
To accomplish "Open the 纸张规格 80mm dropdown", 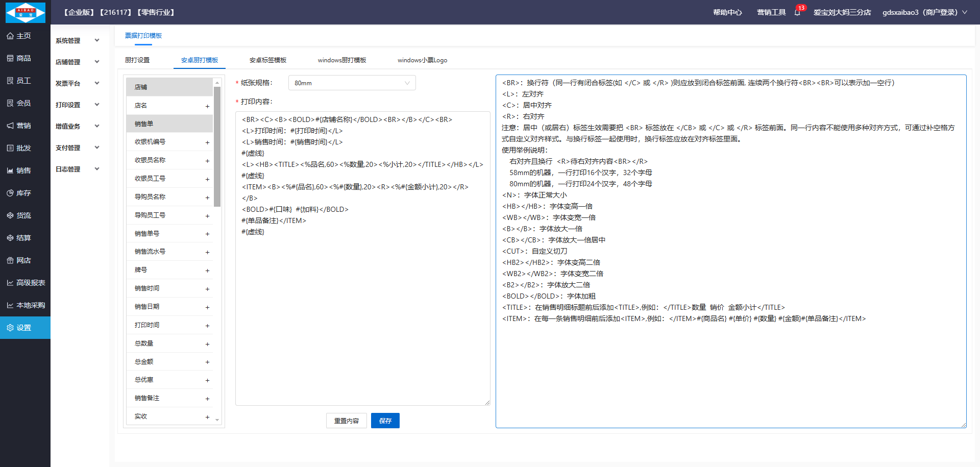I will click(x=352, y=83).
